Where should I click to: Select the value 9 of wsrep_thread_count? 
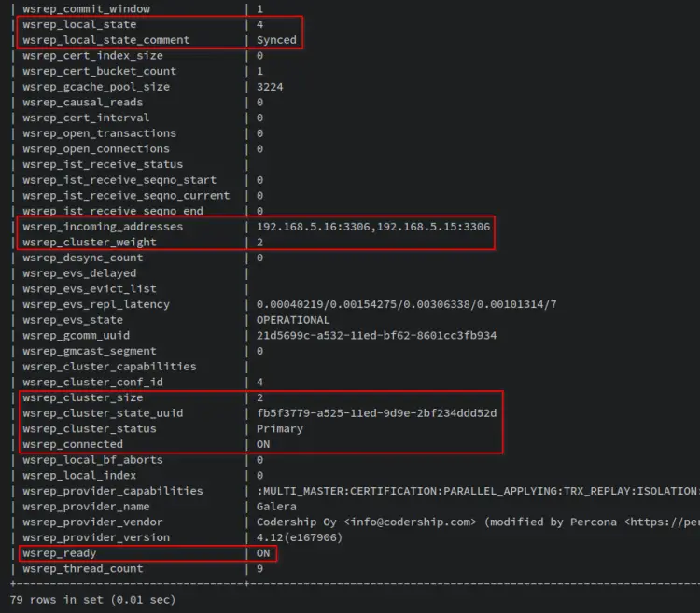(x=259, y=569)
